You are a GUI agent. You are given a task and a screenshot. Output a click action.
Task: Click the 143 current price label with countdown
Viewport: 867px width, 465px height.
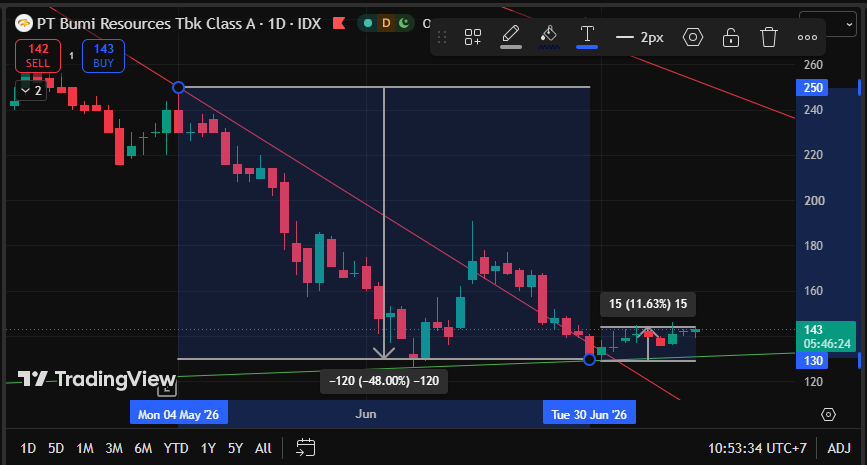(826, 336)
